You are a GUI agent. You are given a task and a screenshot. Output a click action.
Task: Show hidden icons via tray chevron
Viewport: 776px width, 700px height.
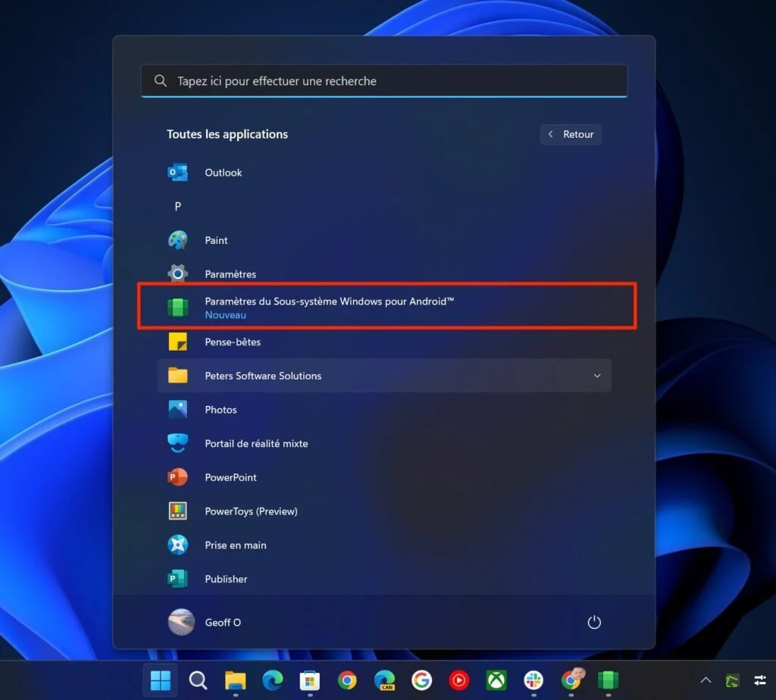(706, 681)
